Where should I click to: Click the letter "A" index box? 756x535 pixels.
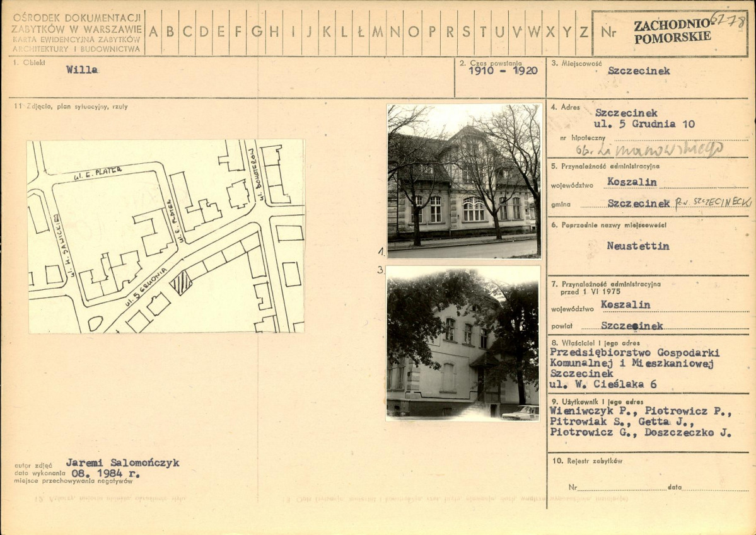[153, 32]
